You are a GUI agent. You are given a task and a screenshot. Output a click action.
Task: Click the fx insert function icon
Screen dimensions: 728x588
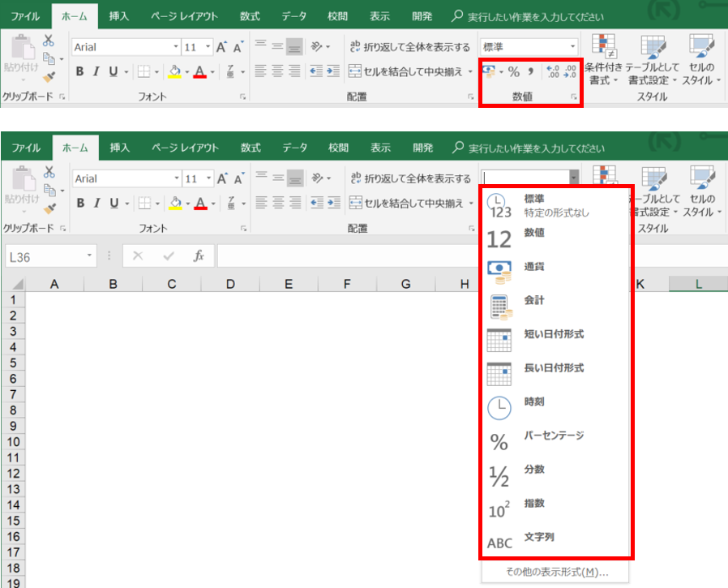pyautogui.click(x=198, y=256)
